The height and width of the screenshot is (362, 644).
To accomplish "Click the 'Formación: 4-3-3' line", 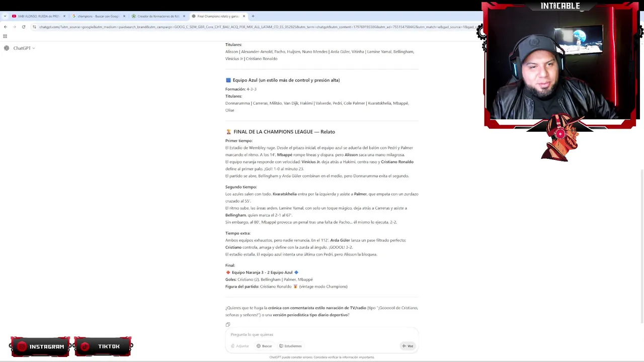I will point(241,89).
